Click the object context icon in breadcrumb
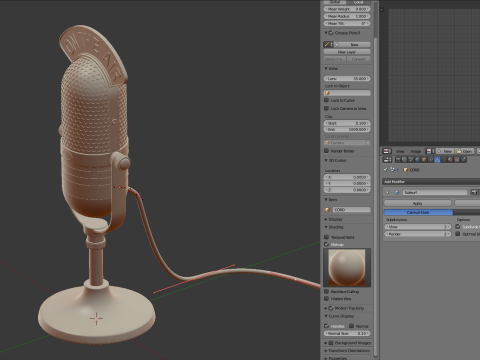480x360 pixels. pos(393,169)
